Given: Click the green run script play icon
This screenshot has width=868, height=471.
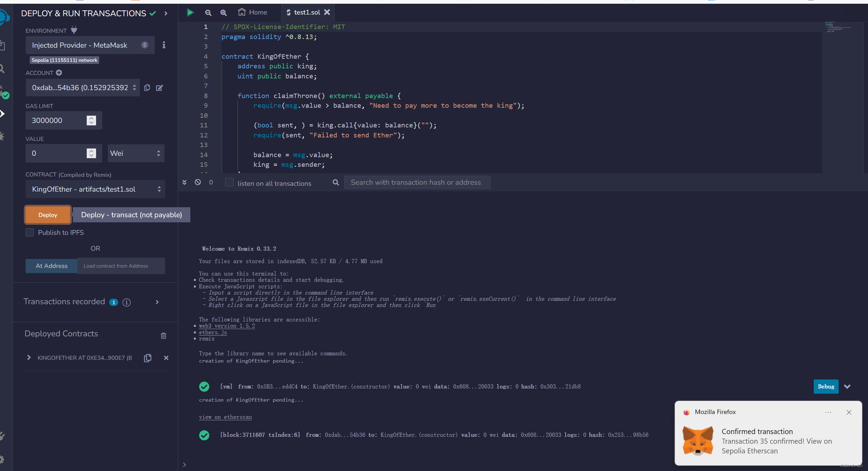Looking at the screenshot, I should click(x=190, y=12).
